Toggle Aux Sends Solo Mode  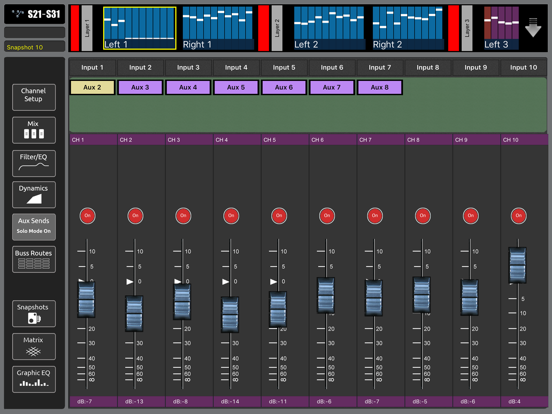[x=34, y=227]
